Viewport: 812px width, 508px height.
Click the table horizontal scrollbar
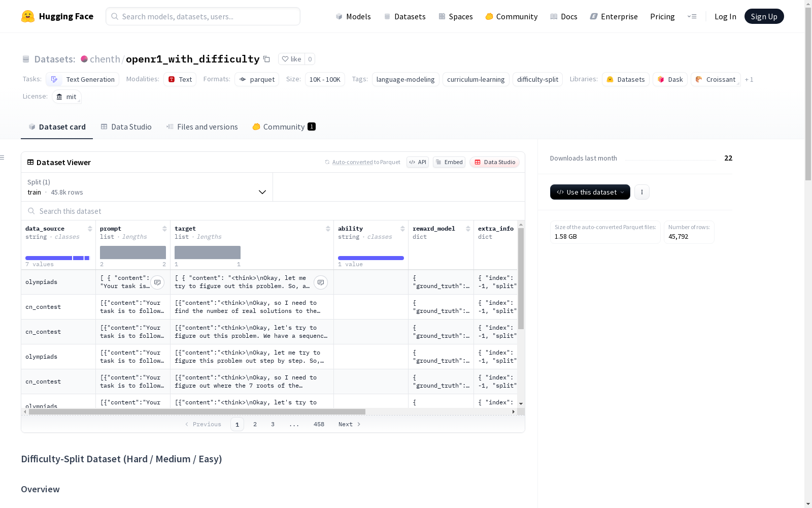click(x=197, y=411)
